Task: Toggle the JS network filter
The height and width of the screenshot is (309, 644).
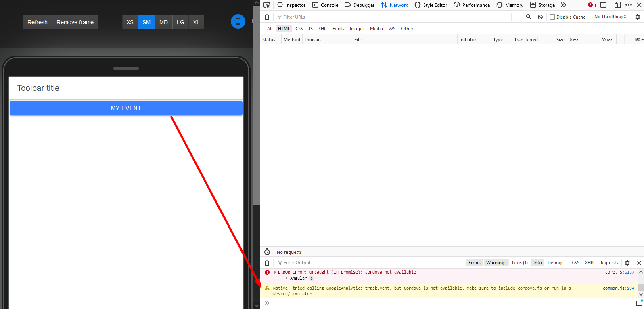Action: [x=311, y=29]
